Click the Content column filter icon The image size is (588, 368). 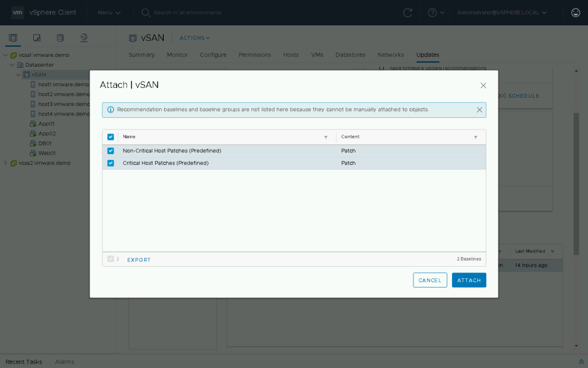(475, 137)
